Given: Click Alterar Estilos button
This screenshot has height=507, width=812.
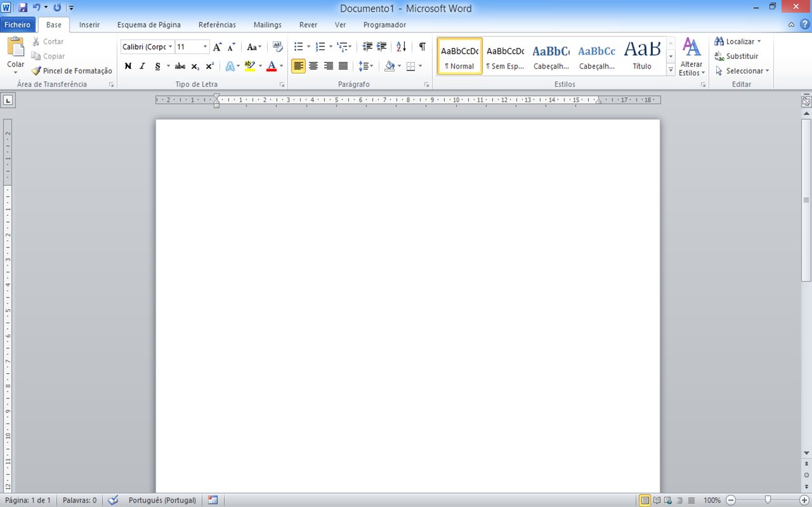Looking at the screenshot, I should pyautogui.click(x=691, y=57).
